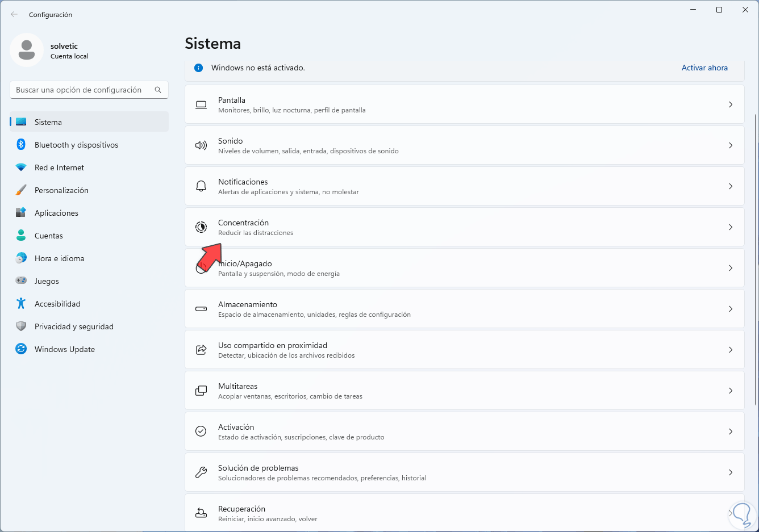Click the Almacenamiento drive icon
759x532 pixels.
click(x=201, y=309)
